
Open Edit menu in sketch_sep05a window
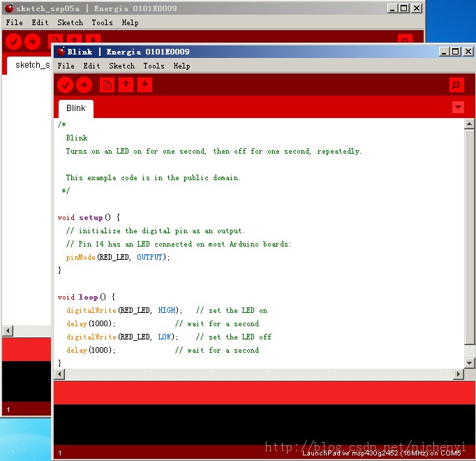tap(40, 22)
